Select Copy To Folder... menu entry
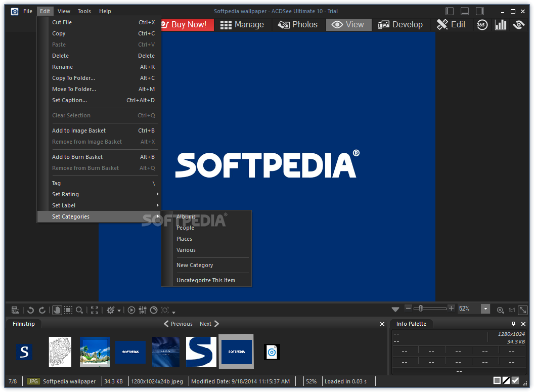 tap(99, 78)
